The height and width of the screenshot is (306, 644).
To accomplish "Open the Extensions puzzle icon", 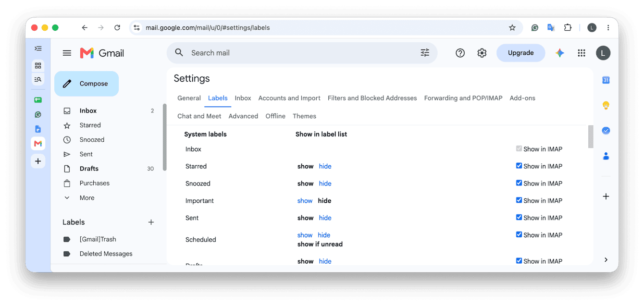I will (x=568, y=28).
